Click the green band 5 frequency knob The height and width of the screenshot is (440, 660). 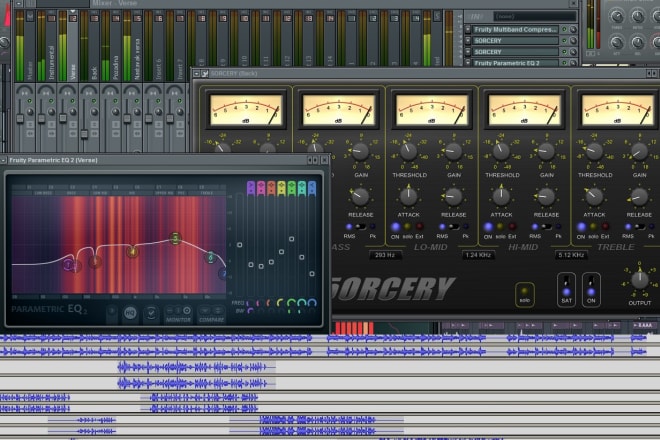[291, 302]
